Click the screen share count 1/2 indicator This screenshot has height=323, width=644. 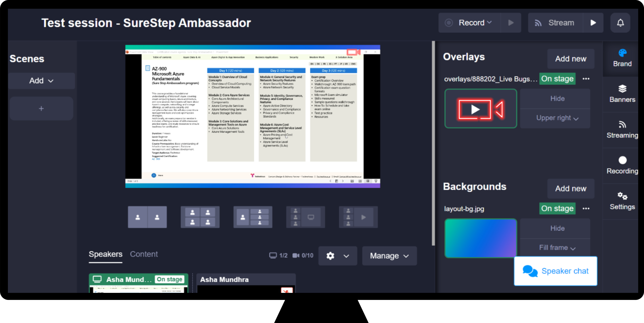click(278, 255)
